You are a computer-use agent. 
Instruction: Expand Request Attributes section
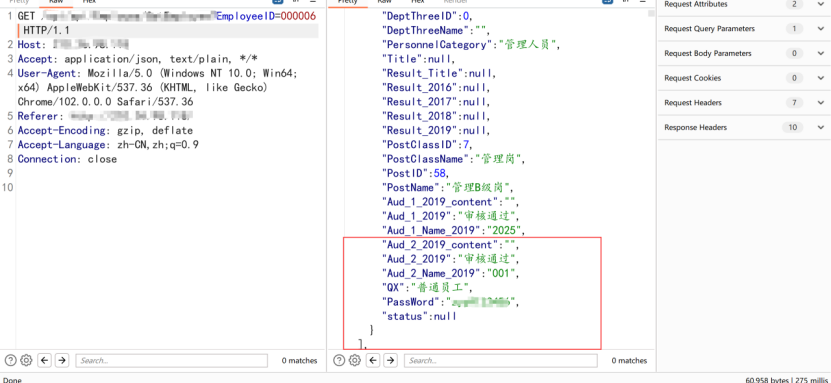pos(820,4)
